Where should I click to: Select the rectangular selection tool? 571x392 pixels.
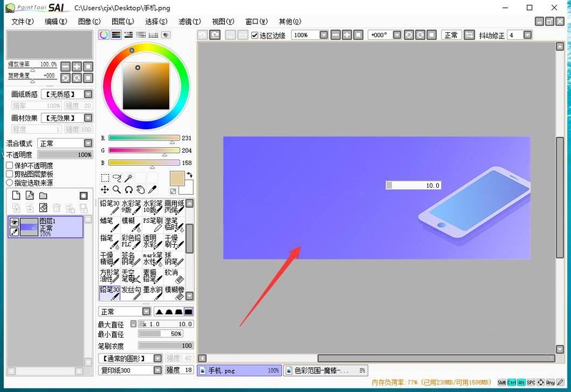point(105,178)
